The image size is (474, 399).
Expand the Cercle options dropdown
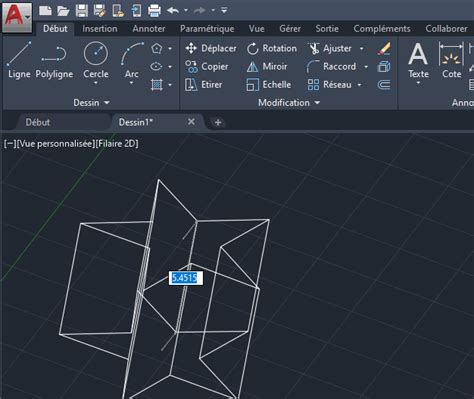coord(96,83)
